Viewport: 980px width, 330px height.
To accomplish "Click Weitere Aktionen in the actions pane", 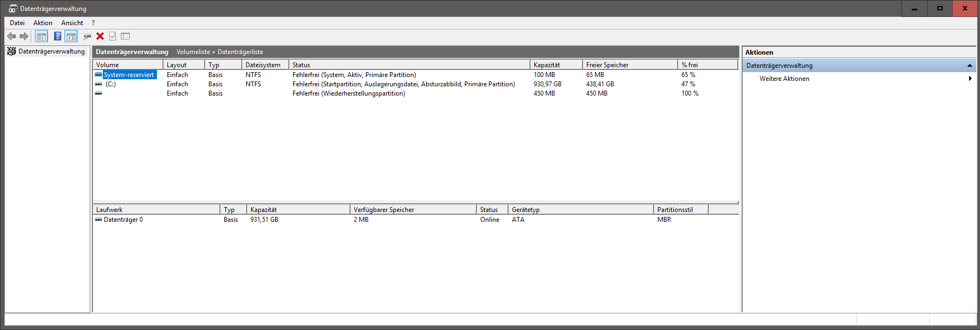I will click(x=784, y=79).
